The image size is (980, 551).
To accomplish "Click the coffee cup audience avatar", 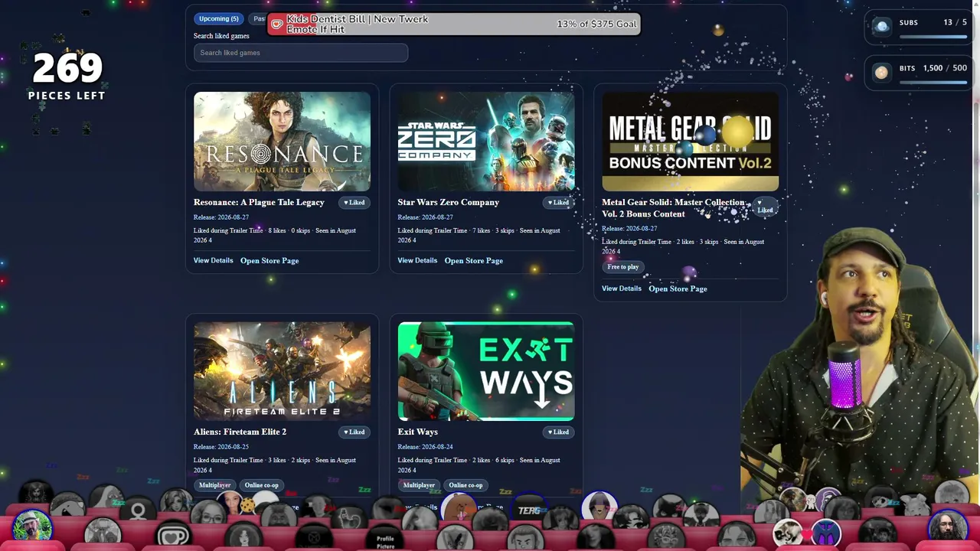I will click(x=173, y=536).
